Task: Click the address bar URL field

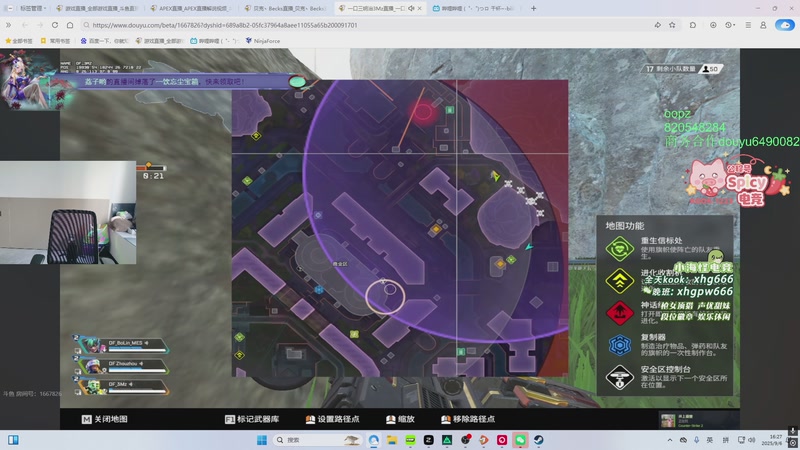Action: pyautogui.click(x=367, y=25)
